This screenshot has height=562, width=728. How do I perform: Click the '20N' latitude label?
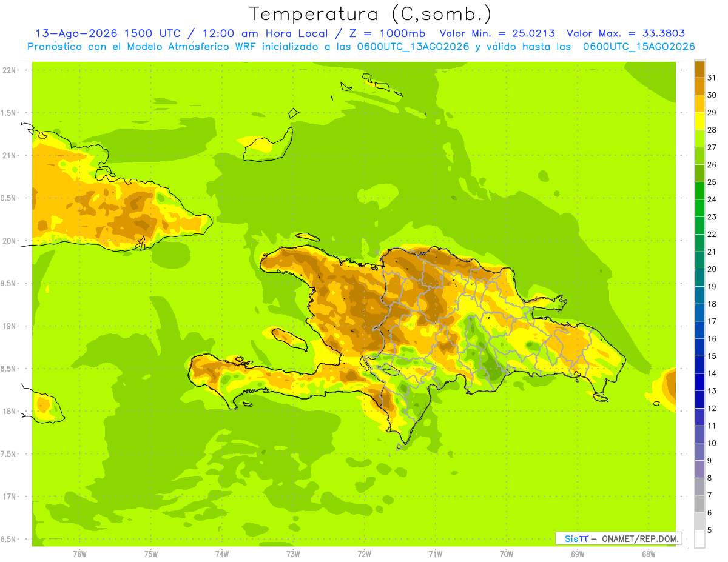[8, 241]
